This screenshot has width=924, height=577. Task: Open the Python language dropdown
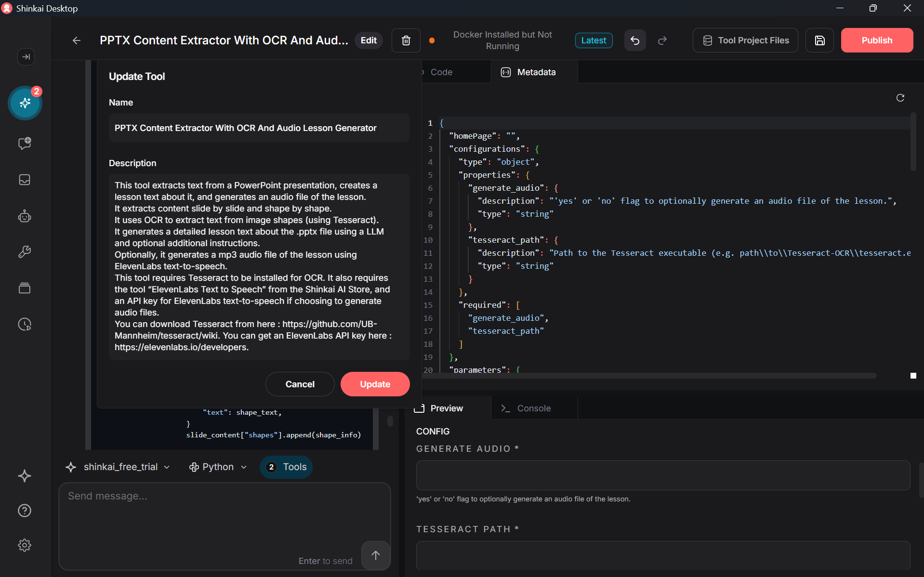pos(217,467)
